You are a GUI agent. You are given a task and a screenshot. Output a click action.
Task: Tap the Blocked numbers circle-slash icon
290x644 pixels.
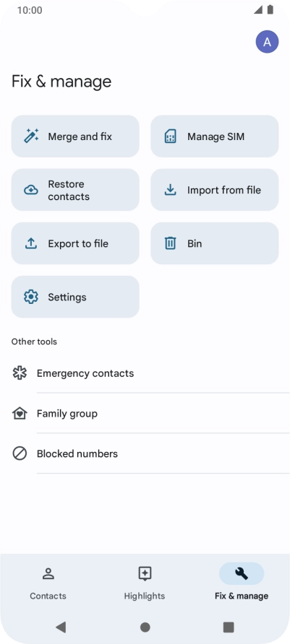(20, 453)
